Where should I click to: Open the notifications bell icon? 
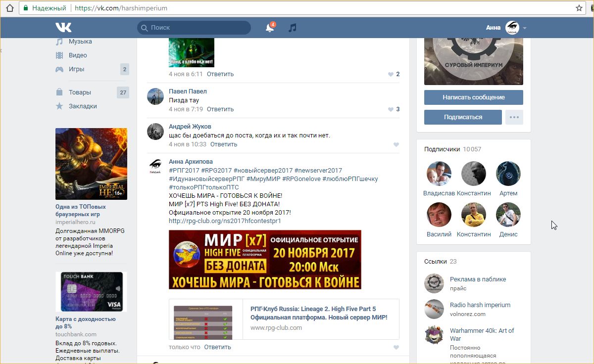point(270,28)
